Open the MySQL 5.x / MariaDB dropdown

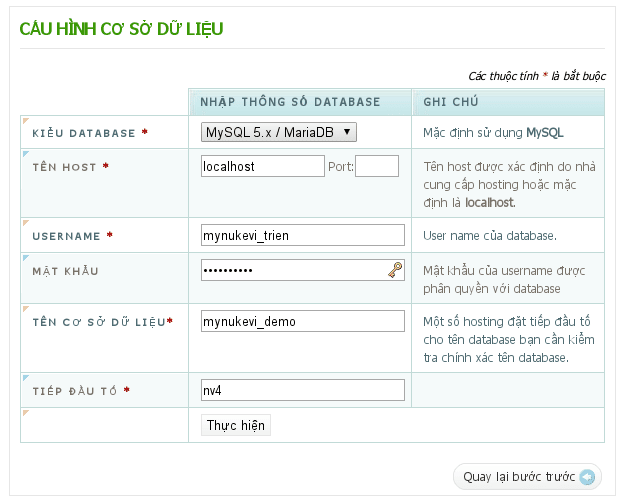pyautogui.click(x=279, y=132)
